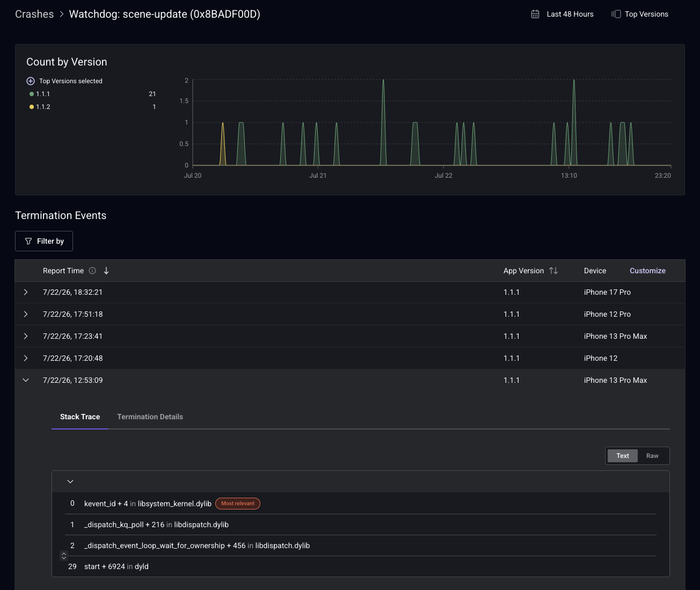Select the Raw view toggle

[652, 456]
